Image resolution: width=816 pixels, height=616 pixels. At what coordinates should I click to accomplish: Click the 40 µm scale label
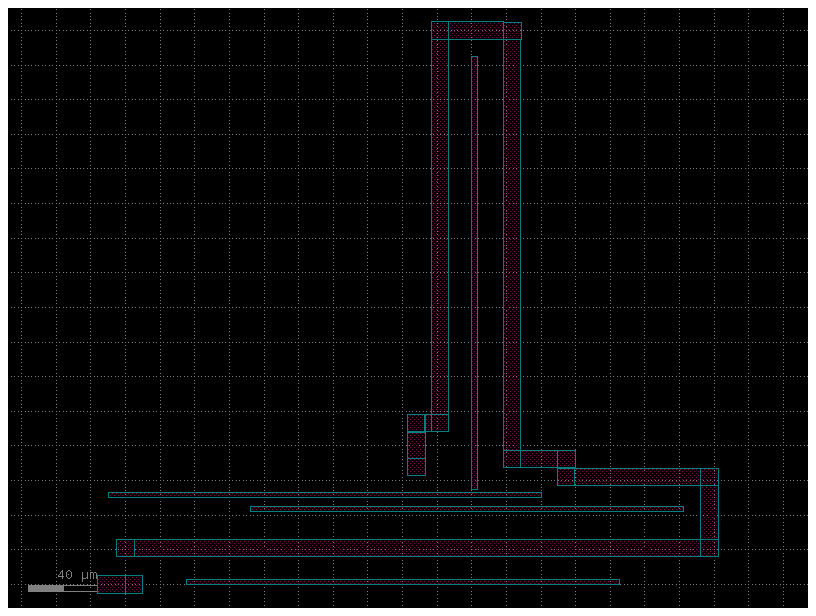click(77, 575)
